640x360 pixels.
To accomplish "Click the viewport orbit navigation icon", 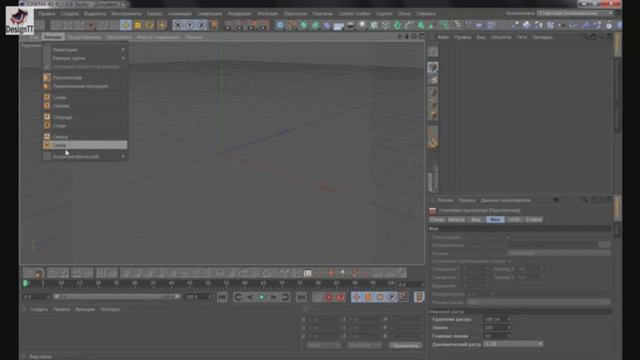I will (414, 37).
